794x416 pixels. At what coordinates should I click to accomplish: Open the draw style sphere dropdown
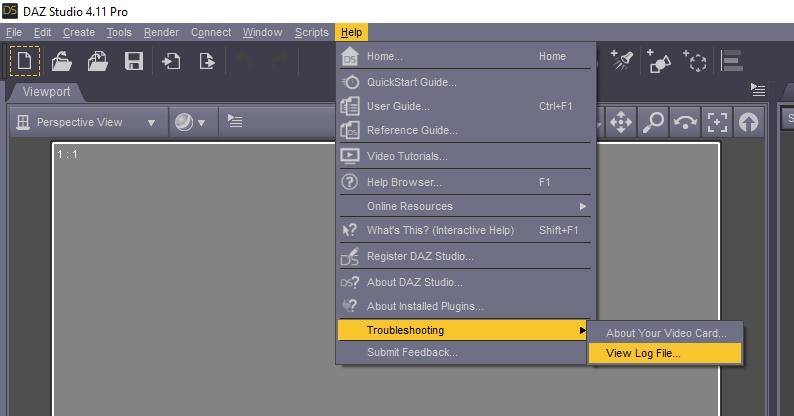click(190, 122)
